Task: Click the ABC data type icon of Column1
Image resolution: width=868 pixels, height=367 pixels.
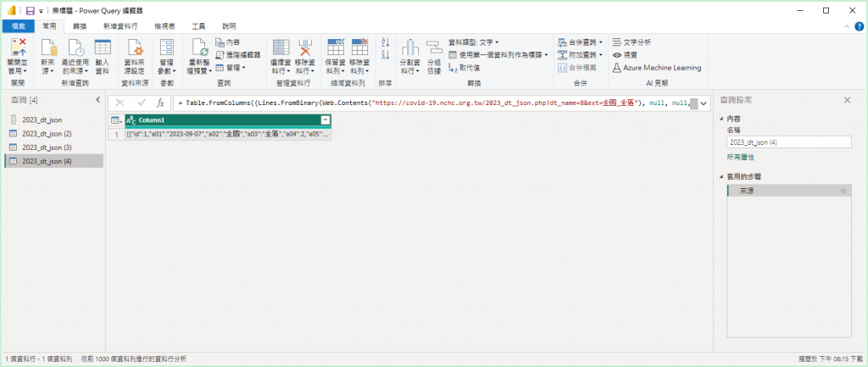Action: click(131, 120)
